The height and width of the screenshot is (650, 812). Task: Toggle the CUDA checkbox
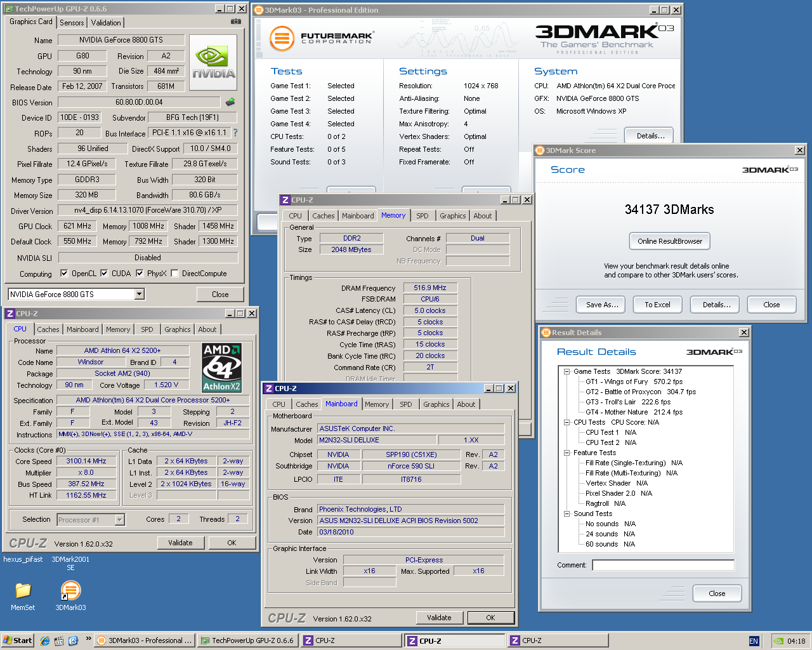104,274
